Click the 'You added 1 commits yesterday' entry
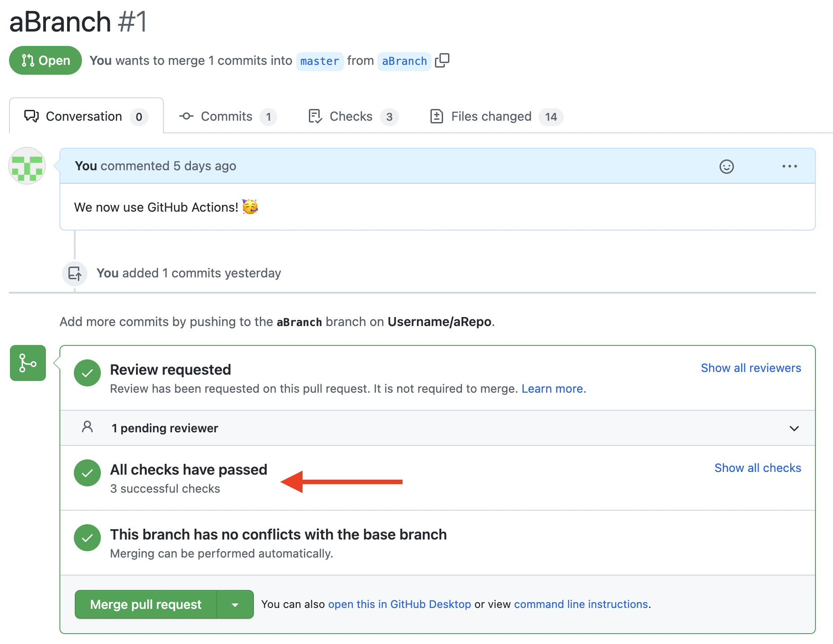 [x=189, y=273]
